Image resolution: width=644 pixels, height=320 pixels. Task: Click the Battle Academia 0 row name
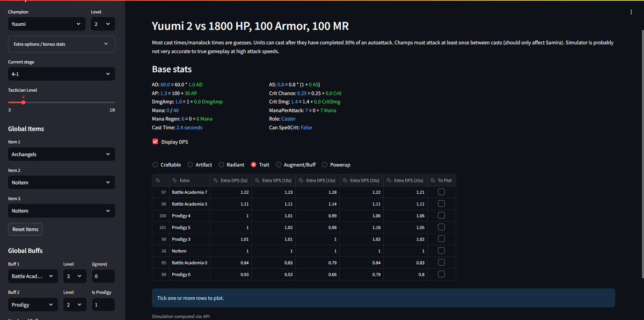click(189, 263)
